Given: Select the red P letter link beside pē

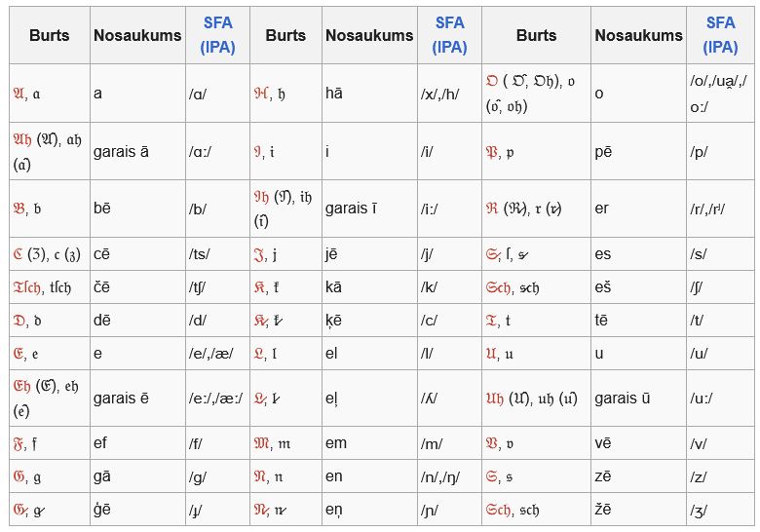Looking at the screenshot, I should point(493,151).
